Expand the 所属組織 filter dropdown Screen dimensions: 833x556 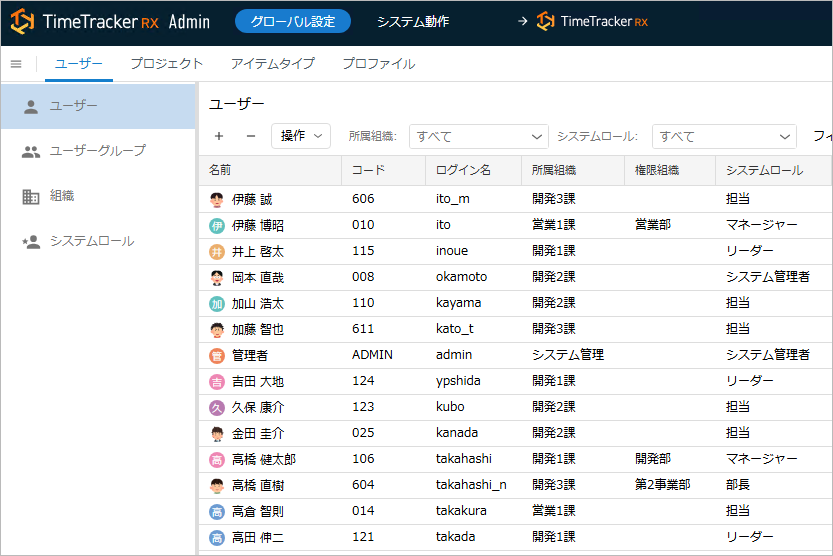[478, 136]
